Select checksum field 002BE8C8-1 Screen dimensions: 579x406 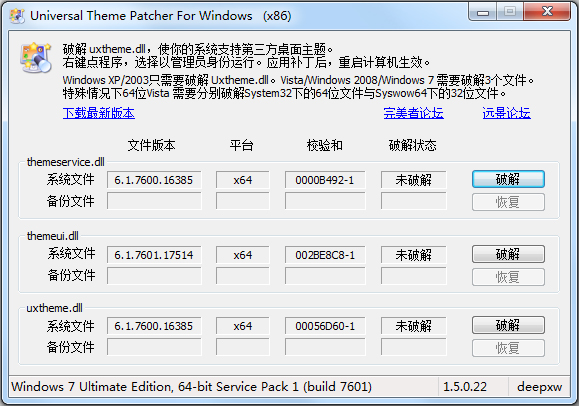(x=325, y=255)
